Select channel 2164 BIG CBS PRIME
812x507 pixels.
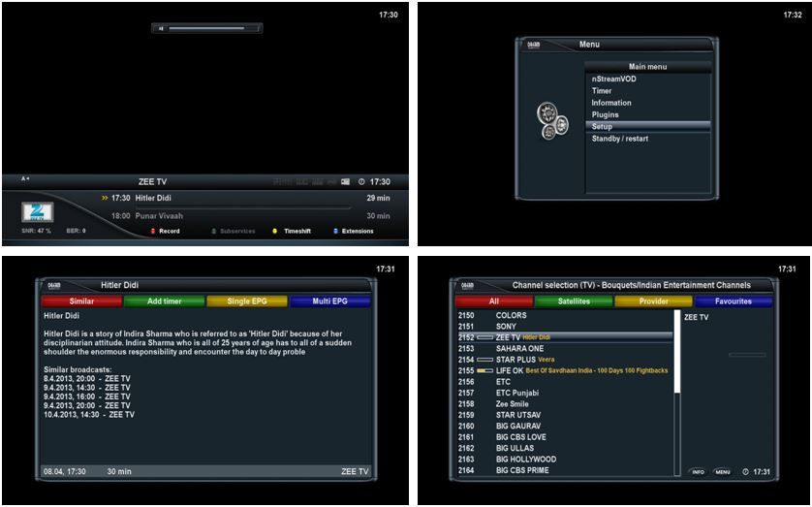565,471
